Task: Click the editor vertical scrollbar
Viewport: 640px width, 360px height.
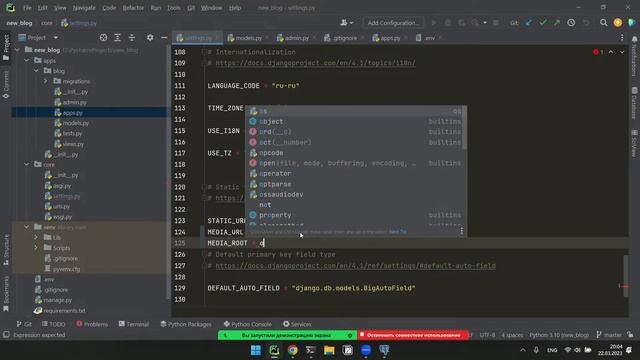Action: click(626, 276)
